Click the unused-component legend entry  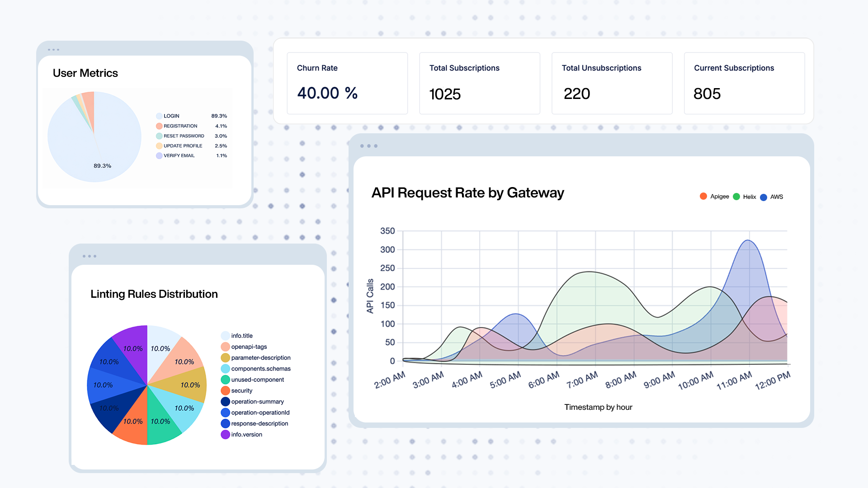(257, 380)
